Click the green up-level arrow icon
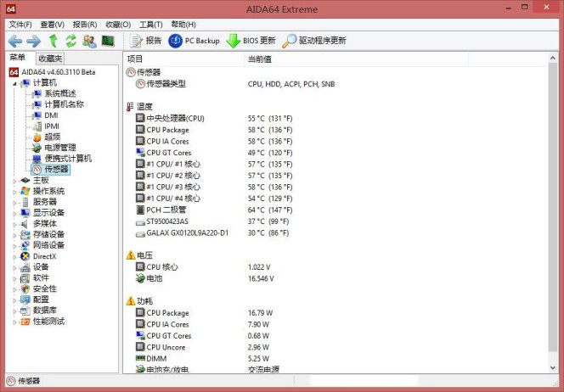564x392 pixels. coord(54,41)
